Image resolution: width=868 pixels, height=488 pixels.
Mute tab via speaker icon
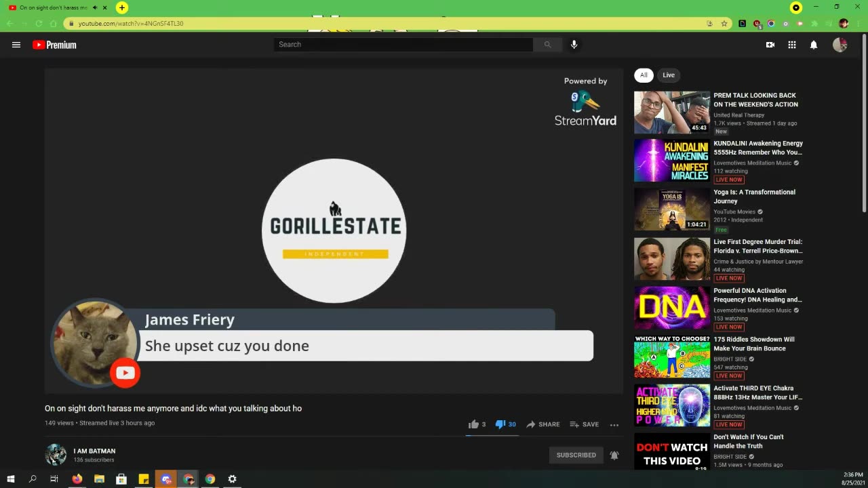point(94,7)
